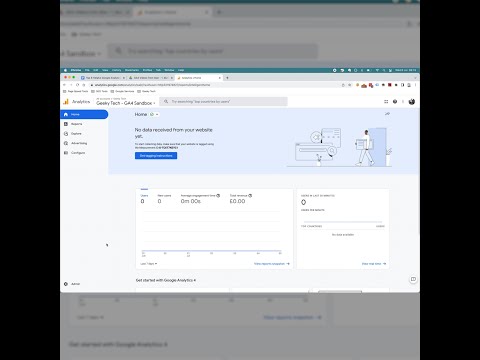
Task: Select the Average engagement time metric
Action: tap(200, 199)
